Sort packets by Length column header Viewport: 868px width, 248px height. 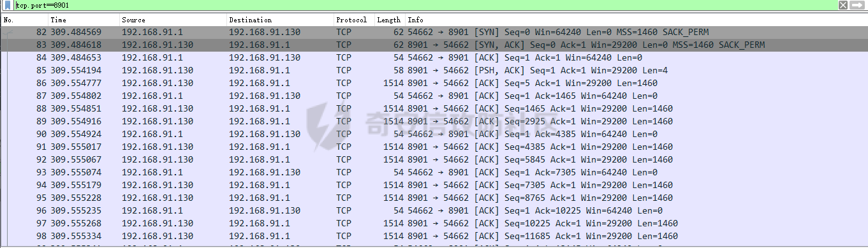click(389, 20)
